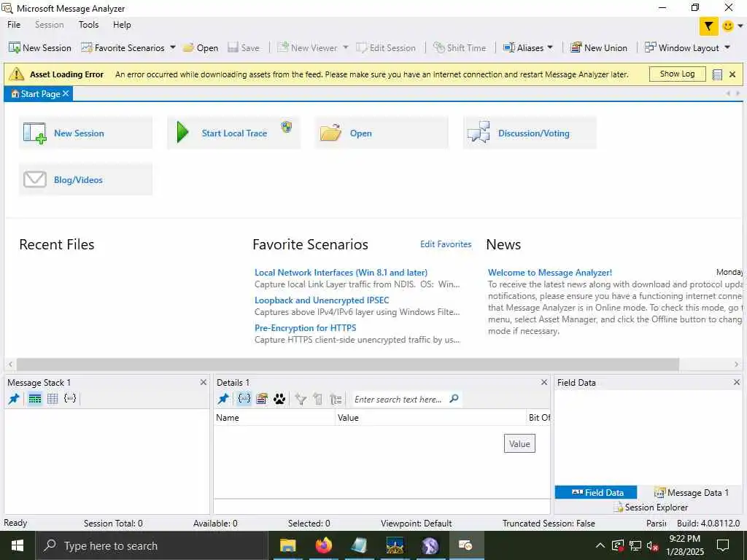The height and width of the screenshot is (560, 747).
Task: Open Loopback and Unencrypted IPSEC scenario
Action: pos(322,300)
